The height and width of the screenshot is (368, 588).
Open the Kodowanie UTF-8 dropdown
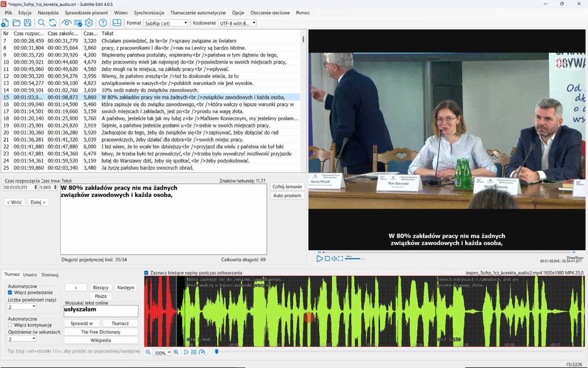237,23
